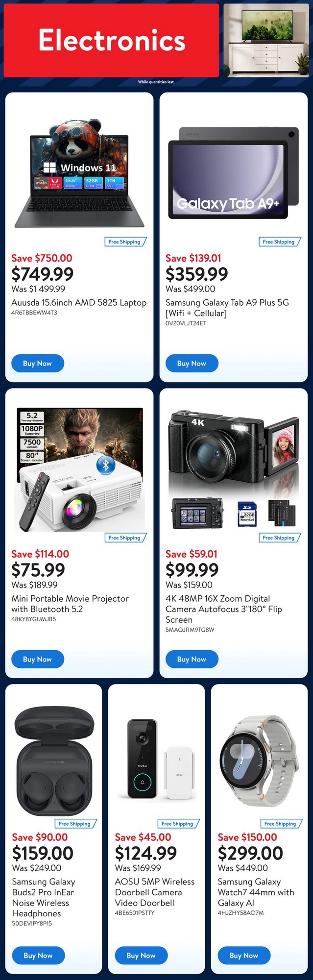
Task: Open the white mini projector image
Action: pos(79,469)
